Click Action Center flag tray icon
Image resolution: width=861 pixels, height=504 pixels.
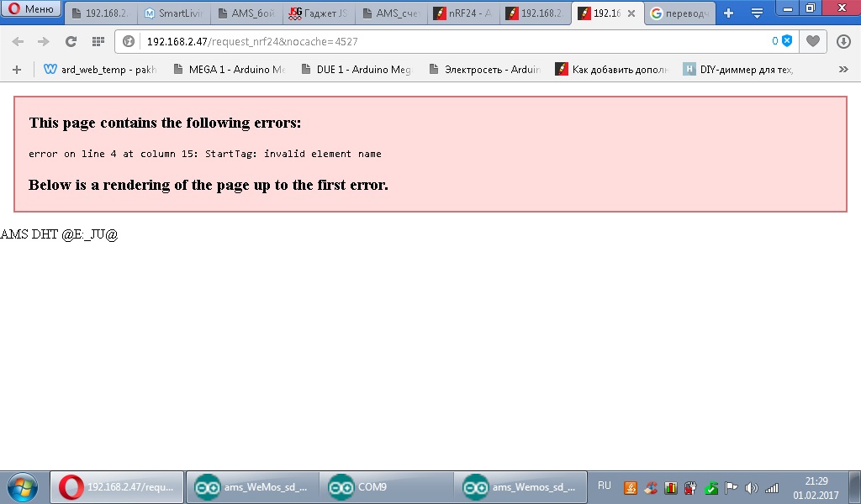coord(731,487)
